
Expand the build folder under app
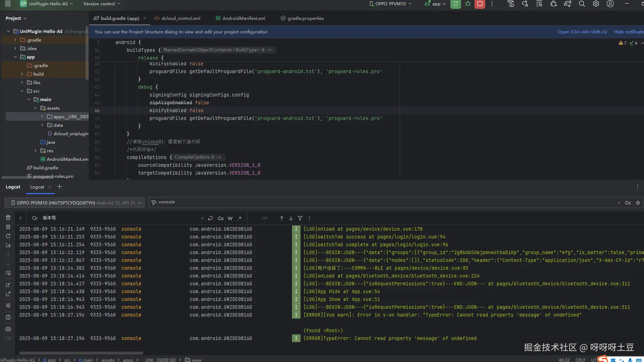click(x=22, y=74)
